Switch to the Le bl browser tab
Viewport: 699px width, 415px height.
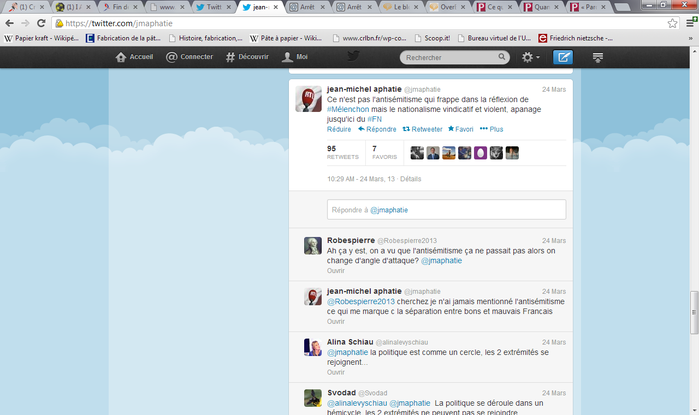pos(401,7)
